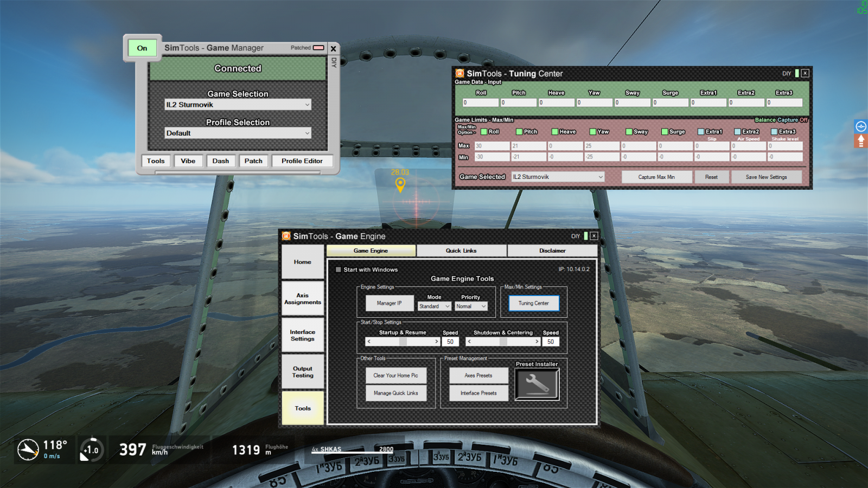Switch to the Quick Links tab
Image resolution: width=868 pixels, height=488 pixels.
pos(461,251)
